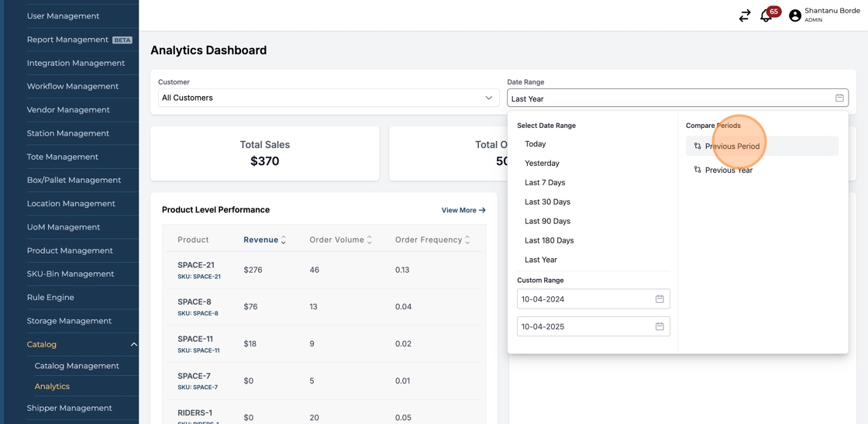Open notifications bell with 65 badge
Screen dimensions: 868x424
click(766, 16)
